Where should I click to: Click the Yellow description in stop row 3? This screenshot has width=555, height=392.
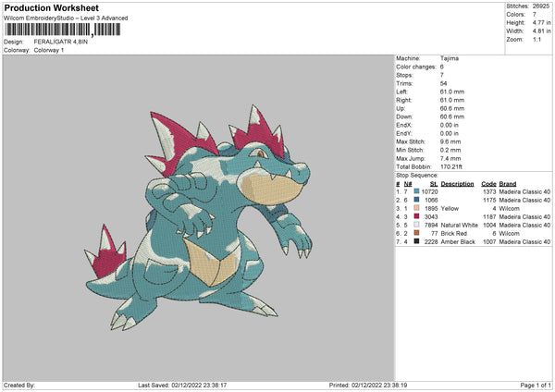pyautogui.click(x=450, y=209)
